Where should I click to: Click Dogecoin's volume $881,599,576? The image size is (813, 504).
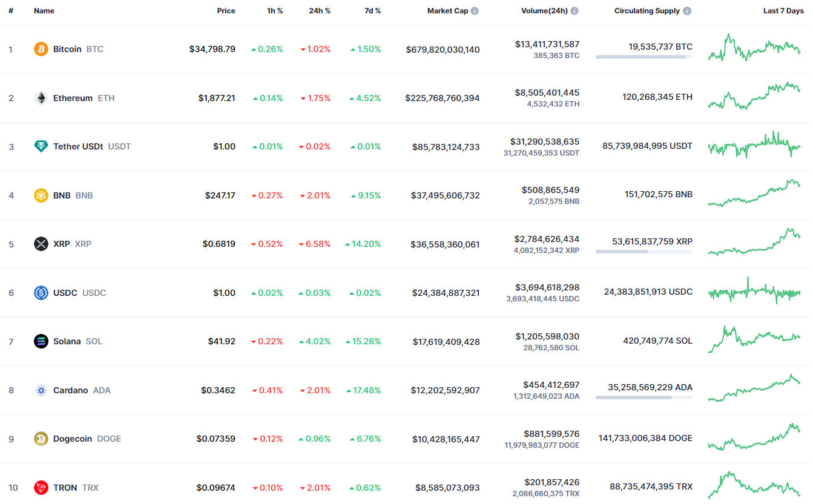pyautogui.click(x=551, y=434)
